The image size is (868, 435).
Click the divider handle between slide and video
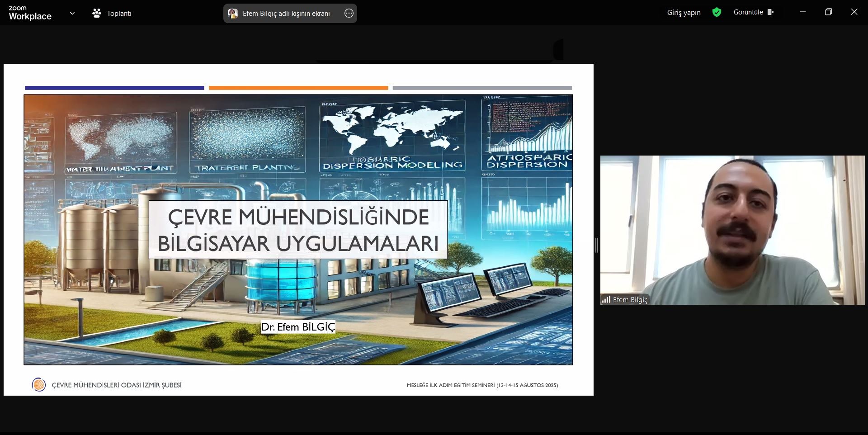pyautogui.click(x=597, y=245)
